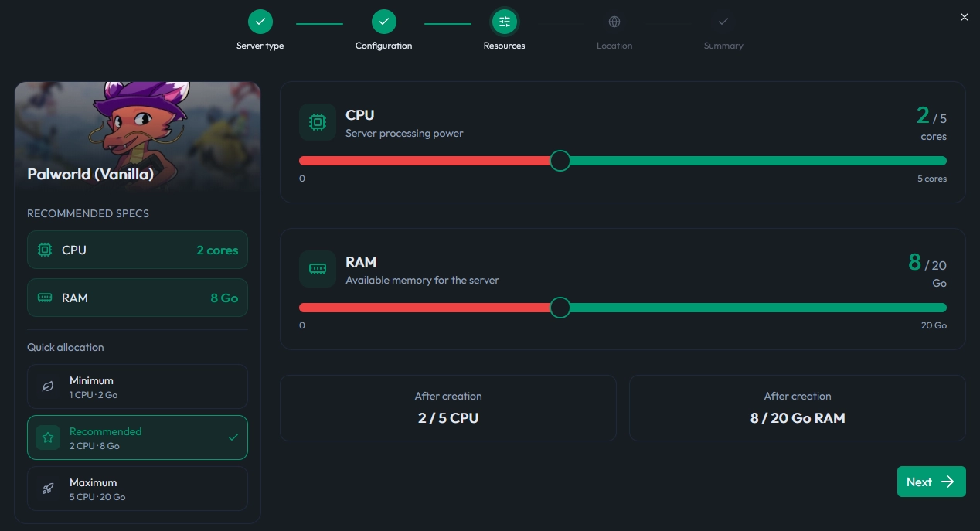Go to the Configuration step label

pos(383,46)
